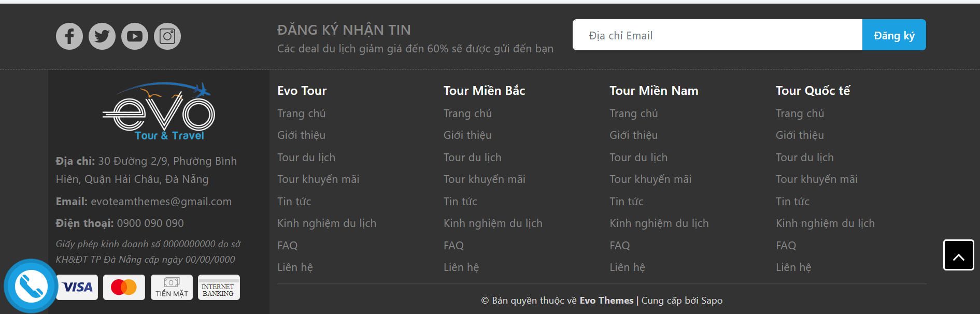Open Kinh nghiệm du lịch under Tour Miền Nam
Image resolution: width=980 pixels, height=314 pixels.
point(659,223)
